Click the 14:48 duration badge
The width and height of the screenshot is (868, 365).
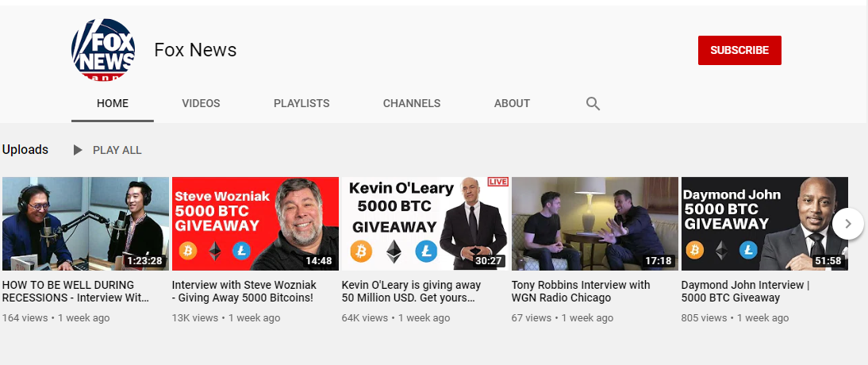[x=318, y=261]
